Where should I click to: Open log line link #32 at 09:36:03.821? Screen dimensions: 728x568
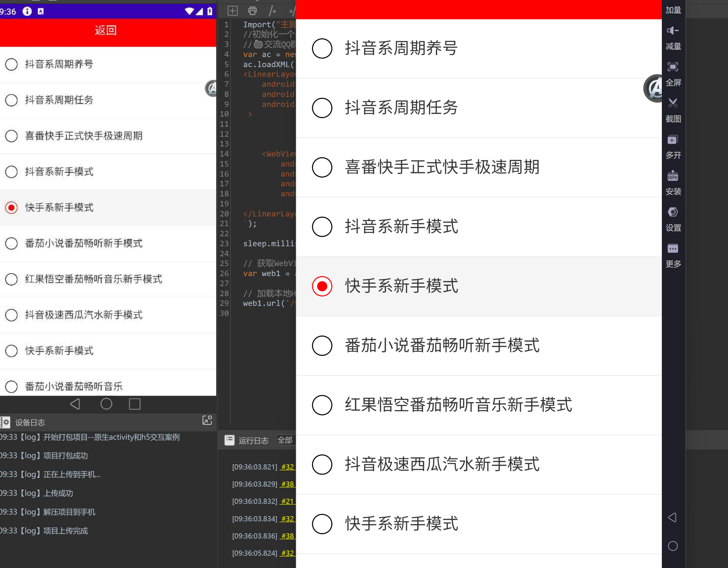click(287, 467)
